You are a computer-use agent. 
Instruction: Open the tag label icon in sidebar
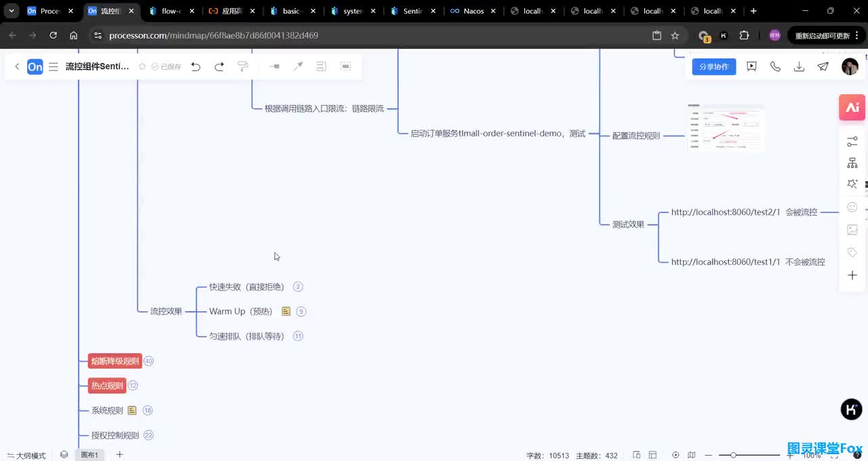tap(852, 253)
